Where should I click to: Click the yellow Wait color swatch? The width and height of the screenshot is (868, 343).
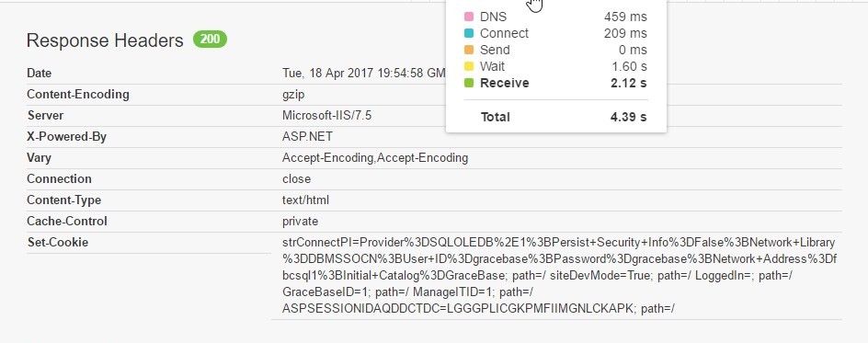[468, 67]
